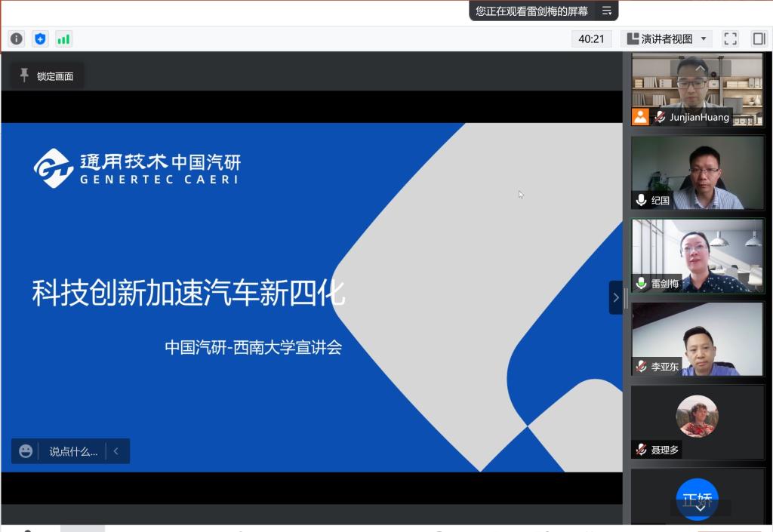Click the 锁定画面 pin button
Screen dimensions: 773x532
click(47, 75)
